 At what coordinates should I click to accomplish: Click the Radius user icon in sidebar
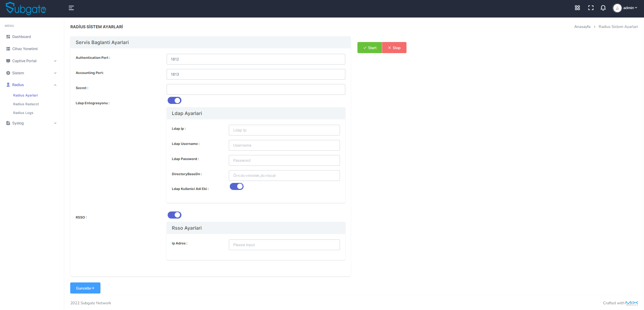pos(7,85)
